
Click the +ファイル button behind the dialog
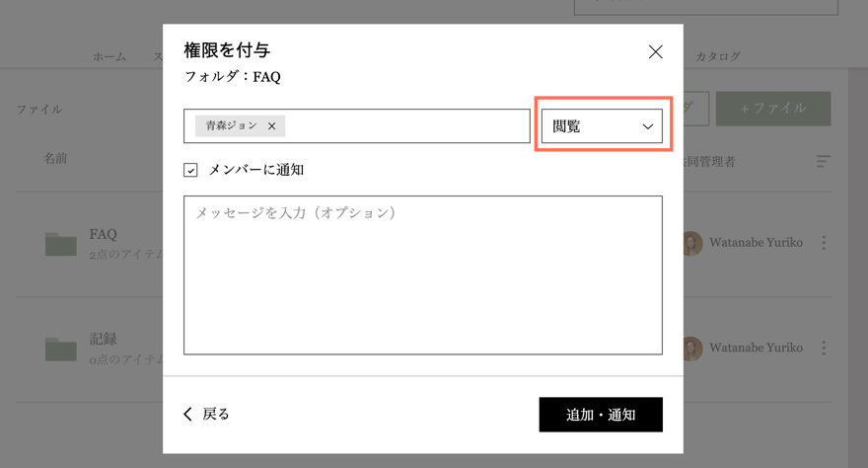[x=772, y=109]
